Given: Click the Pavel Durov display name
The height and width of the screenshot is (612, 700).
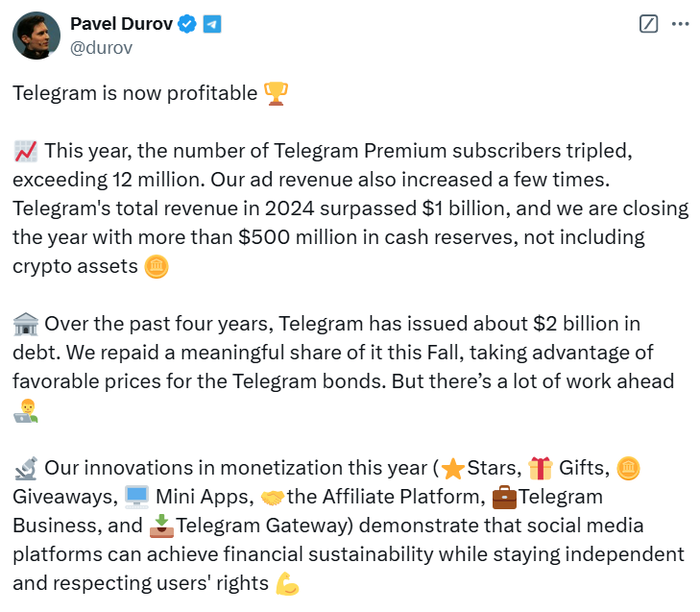Looking at the screenshot, I should pos(122,24).
